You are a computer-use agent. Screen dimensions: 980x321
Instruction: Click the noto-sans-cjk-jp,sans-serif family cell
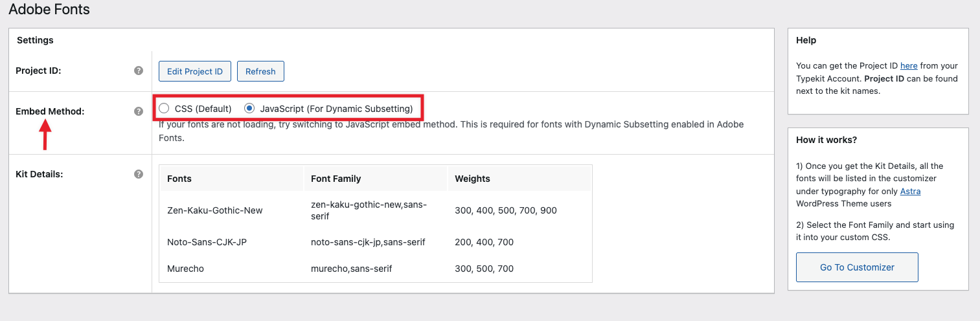(x=368, y=242)
